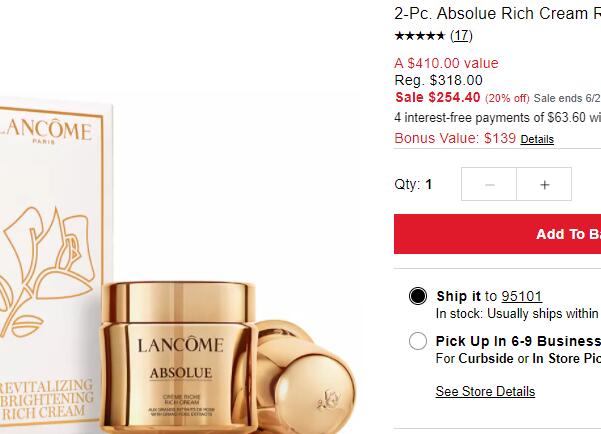Viewport: 601px width, 434px height.
Task: Select the Pick Up In 6-9 Business radio button
Action: (418, 341)
